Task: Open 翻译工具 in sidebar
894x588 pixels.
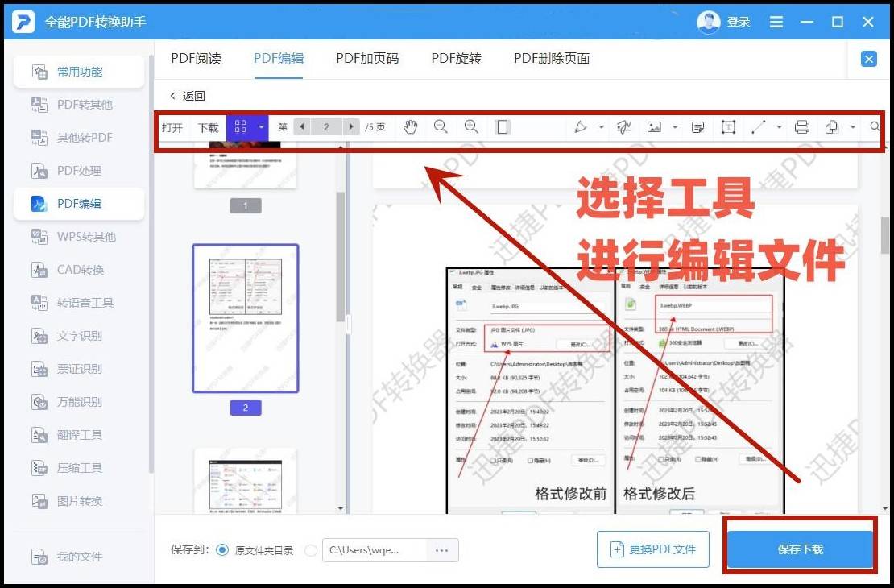Action: coord(79,435)
